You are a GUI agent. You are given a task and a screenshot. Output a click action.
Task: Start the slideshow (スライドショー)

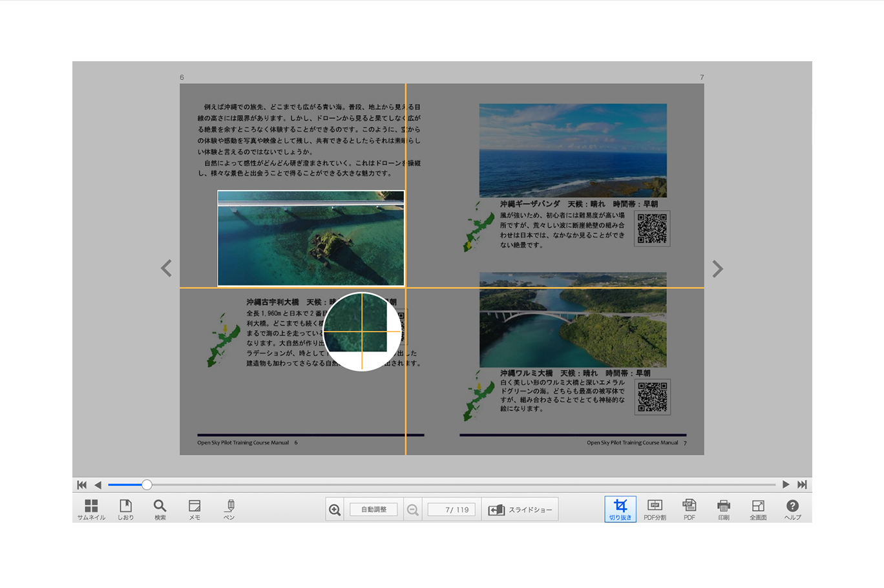pos(521,510)
